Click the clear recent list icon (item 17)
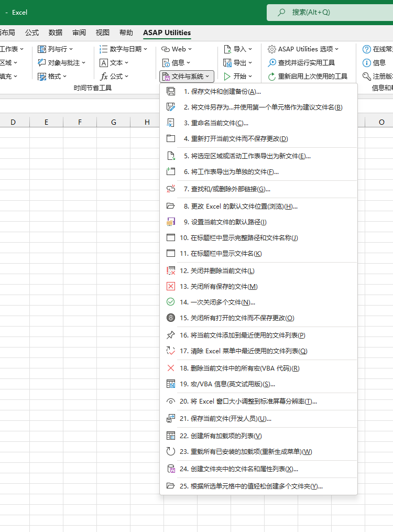Image resolution: width=393 pixels, height=532 pixels. 171,351
